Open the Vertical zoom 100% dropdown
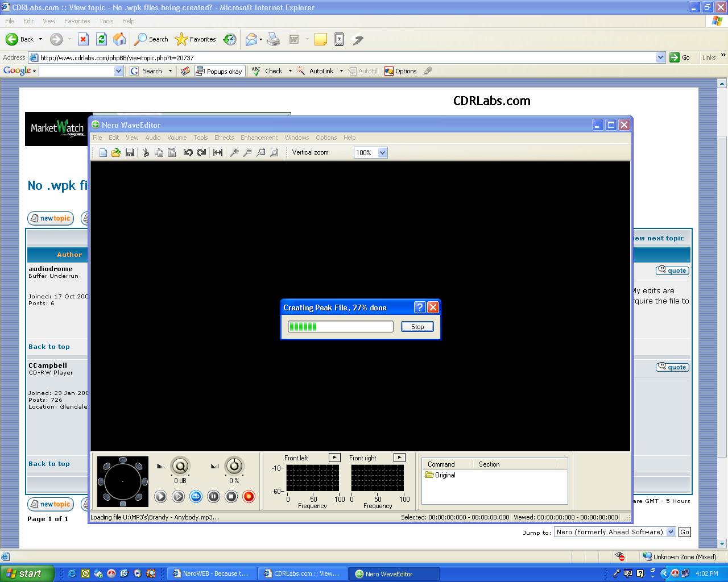The height and width of the screenshot is (582, 728). [x=382, y=152]
